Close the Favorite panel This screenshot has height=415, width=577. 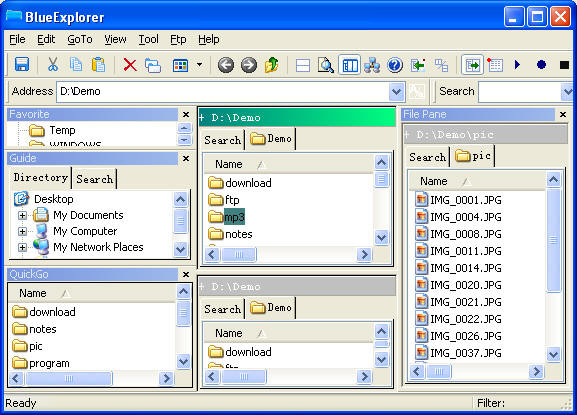pyautogui.click(x=186, y=114)
